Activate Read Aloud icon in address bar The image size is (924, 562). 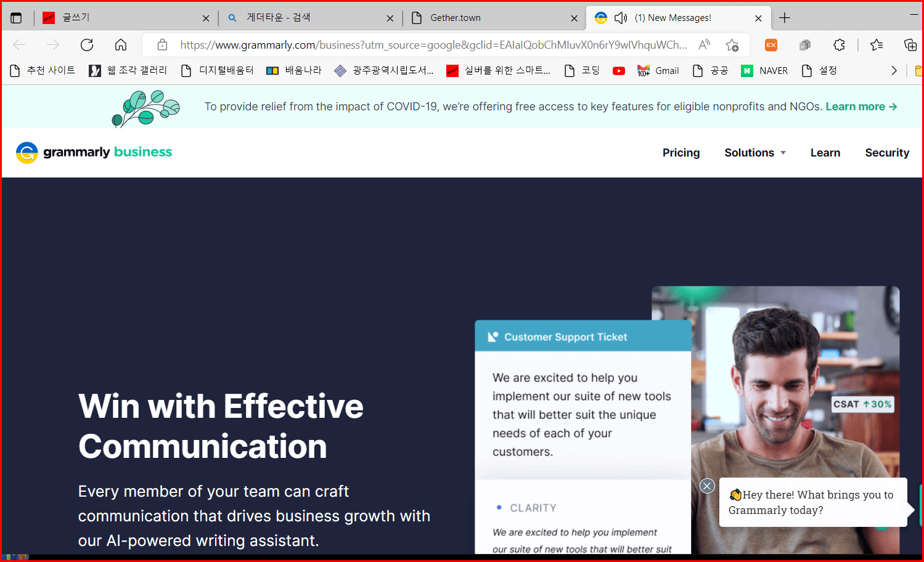tap(705, 44)
